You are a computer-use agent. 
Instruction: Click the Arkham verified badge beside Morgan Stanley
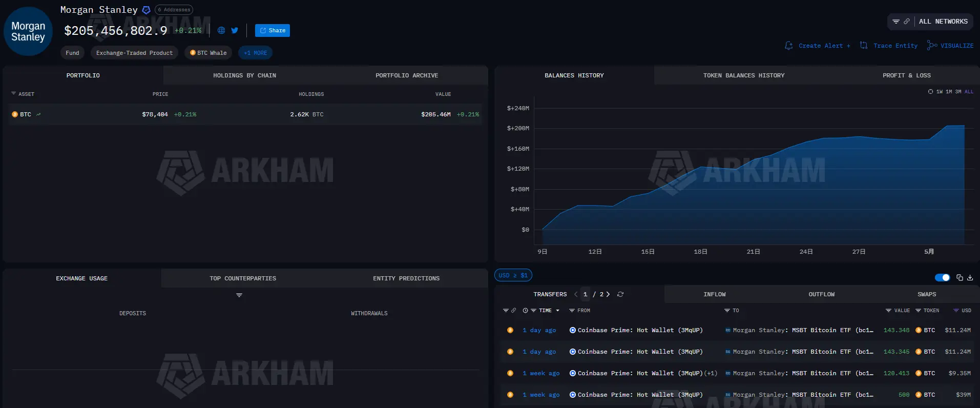146,10
